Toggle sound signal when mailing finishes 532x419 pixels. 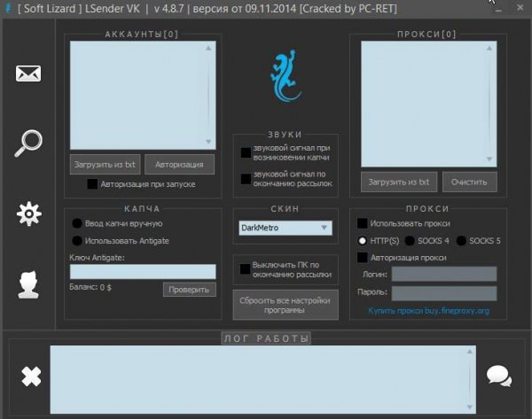pyautogui.click(x=246, y=179)
